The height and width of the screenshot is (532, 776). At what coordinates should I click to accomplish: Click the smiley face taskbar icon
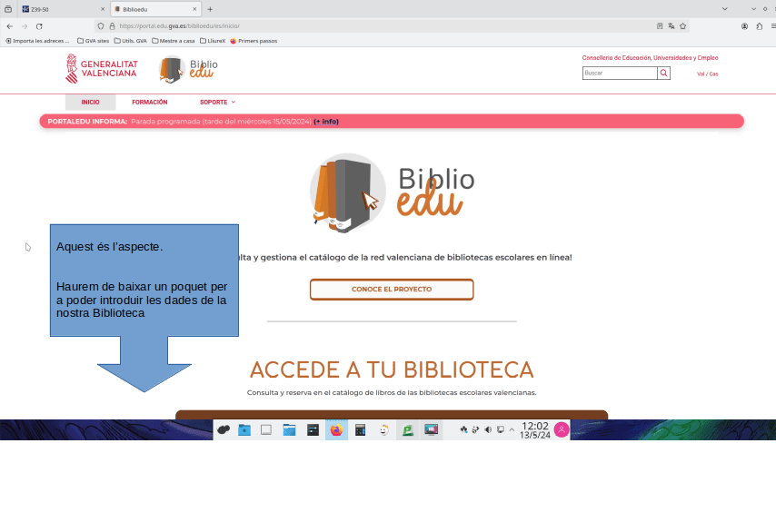(x=384, y=430)
